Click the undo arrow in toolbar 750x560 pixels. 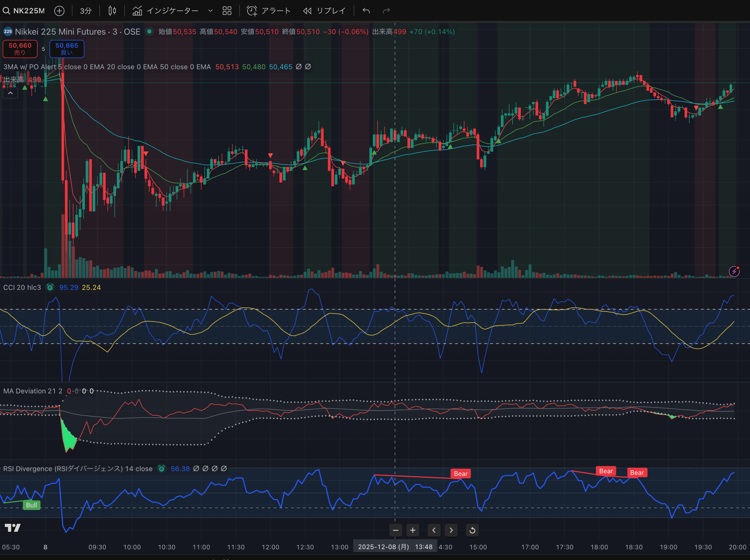(366, 11)
